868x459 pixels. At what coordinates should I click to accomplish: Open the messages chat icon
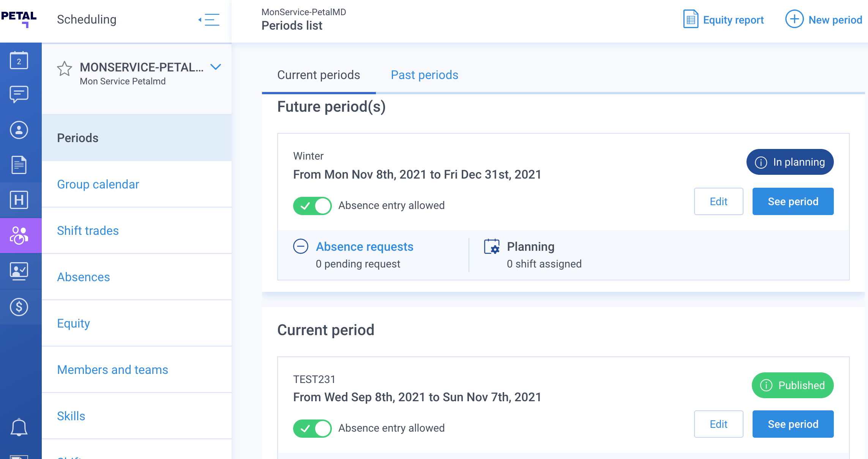(19, 94)
